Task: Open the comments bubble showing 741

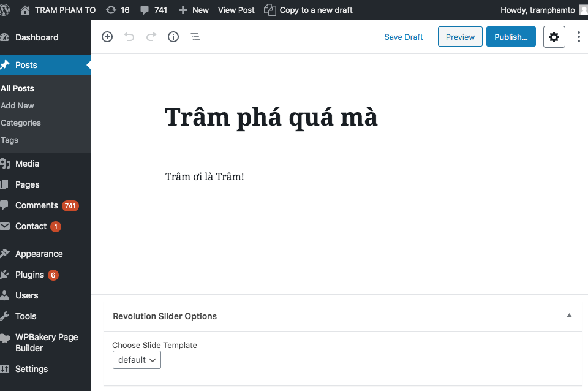Action: coord(154,10)
